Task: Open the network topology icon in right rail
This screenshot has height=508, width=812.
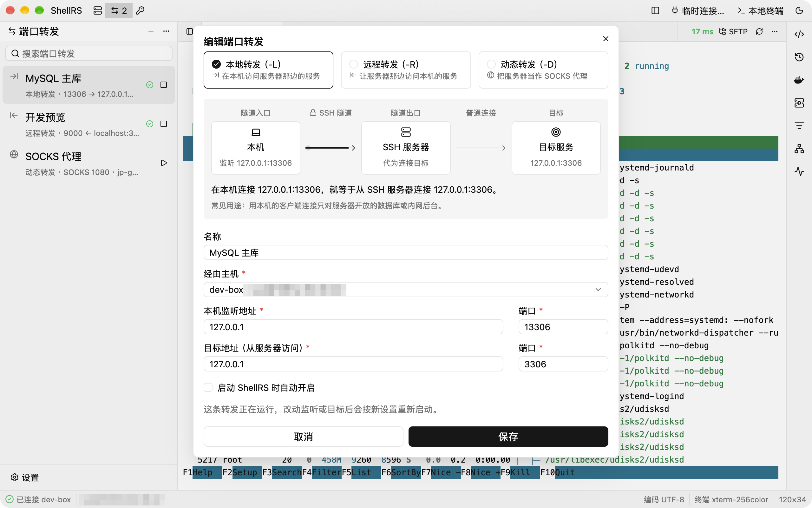Action: point(799,149)
